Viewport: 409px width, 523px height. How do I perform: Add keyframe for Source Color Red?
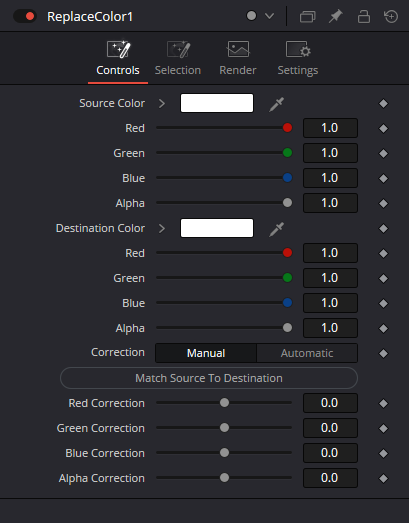pos(383,128)
